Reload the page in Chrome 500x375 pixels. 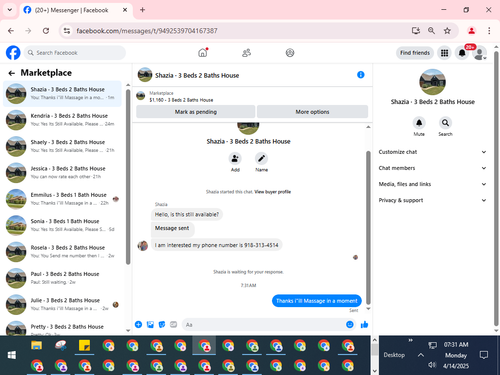click(x=46, y=31)
